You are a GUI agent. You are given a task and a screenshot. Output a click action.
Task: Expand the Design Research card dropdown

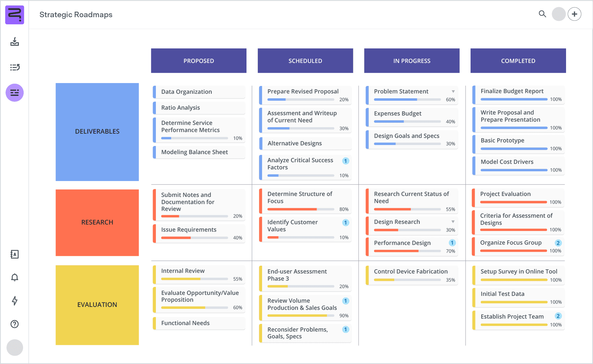click(454, 221)
